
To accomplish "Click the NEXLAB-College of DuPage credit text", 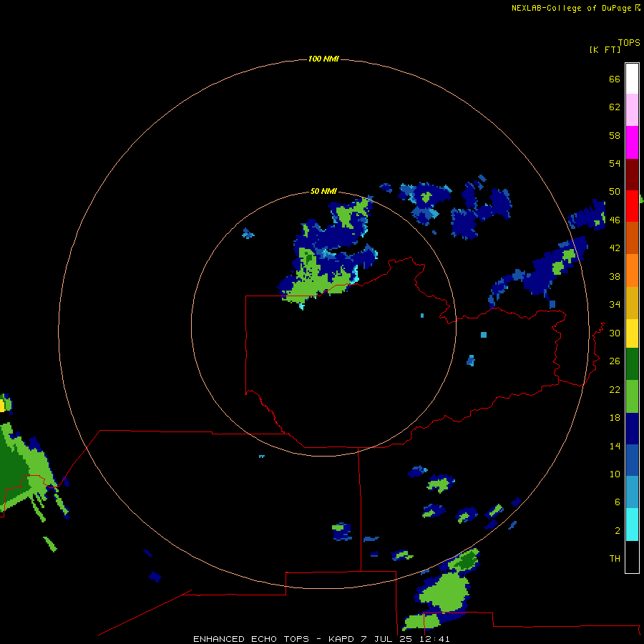I will click(572, 8).
